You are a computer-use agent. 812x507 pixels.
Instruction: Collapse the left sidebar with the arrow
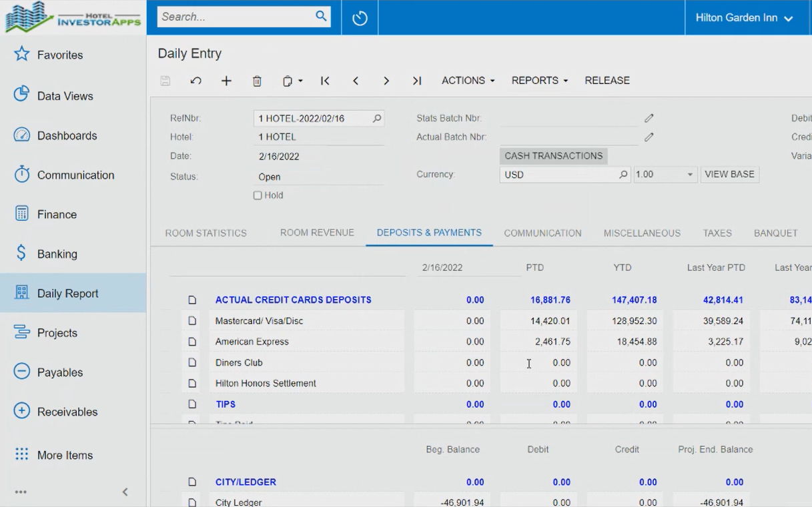coord(125,492)
